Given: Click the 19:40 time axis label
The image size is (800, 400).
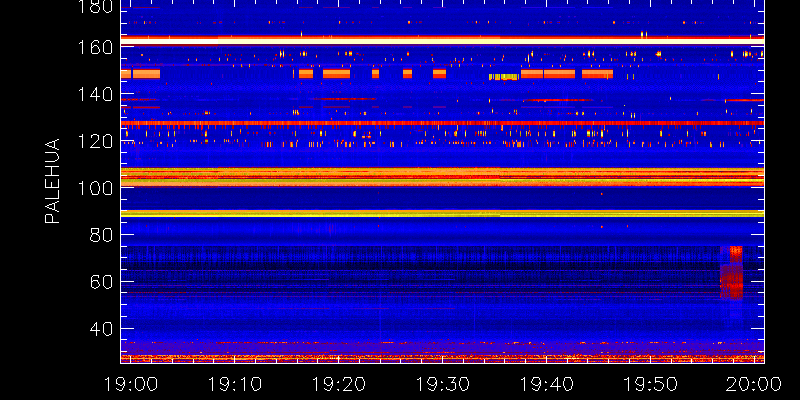Looking at the screenshot, I should pyautogui.click(x=546, y=384).
